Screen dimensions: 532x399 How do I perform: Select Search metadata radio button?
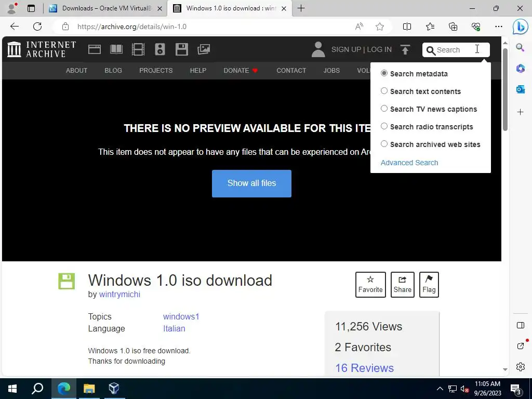(384, 73)
